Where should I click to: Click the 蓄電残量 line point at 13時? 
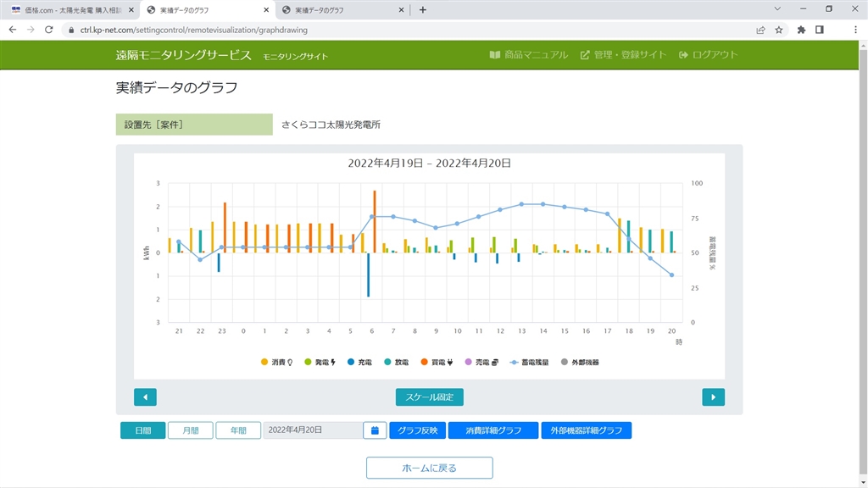tap(521, 204)
